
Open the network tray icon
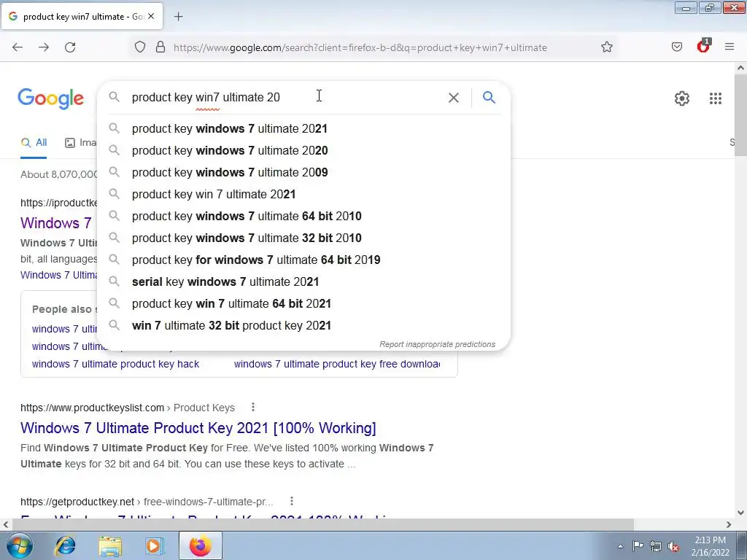pos(656,546)
